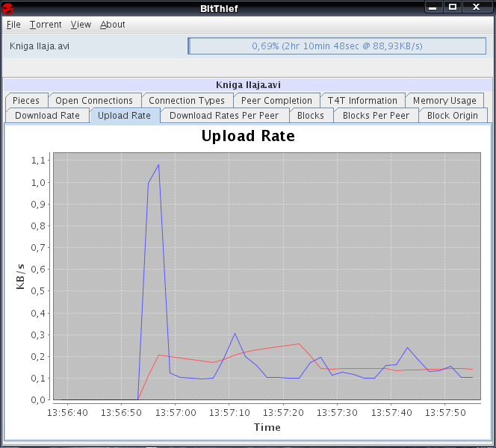Image resolution: width=496 pixels, height=448 pixels.
Task: Click the Kniga Ilaja.avi panel header
Action: tap(248, 84)
